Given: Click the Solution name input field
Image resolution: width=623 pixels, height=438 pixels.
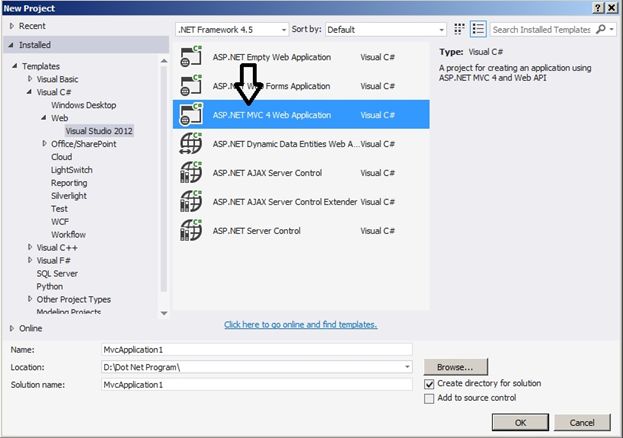Looking at the screenshot, I should [257, 384].
